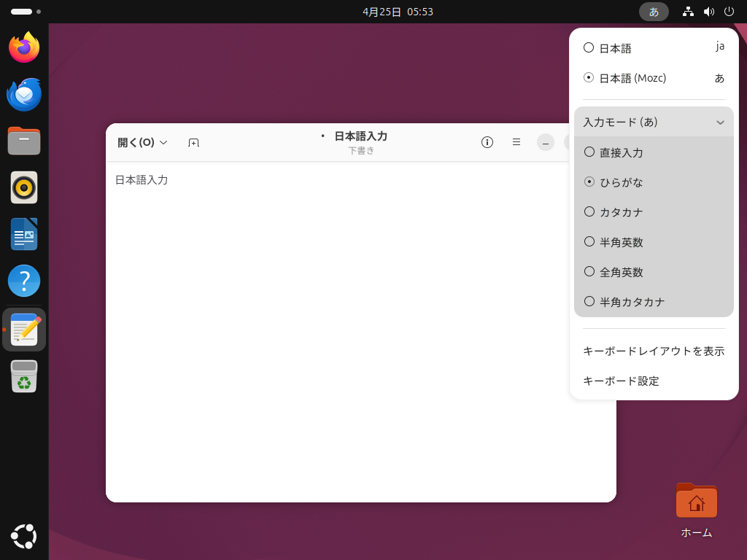The width and height of the screenshot is (747, 560).
Task: Open the Help icon in dock
Action: point(24,281)
